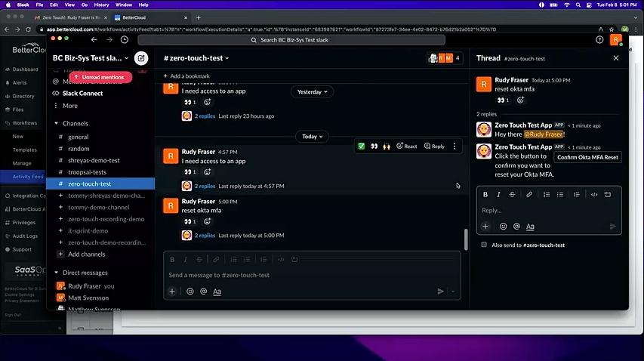
Task: Click Reply in message hover toolbar
Action: tap(434, 147)
